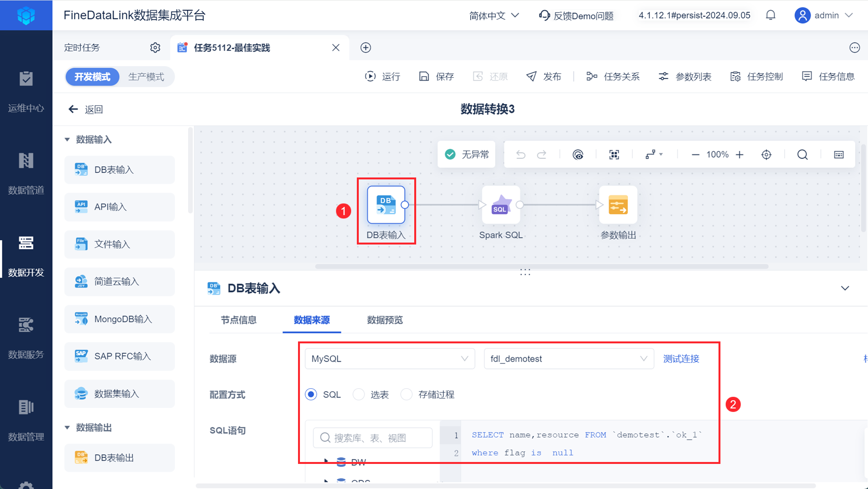This screenshot has width=868, height=489.
Task: Open the 数据服务 sidebar section
Action: (26, 338)
